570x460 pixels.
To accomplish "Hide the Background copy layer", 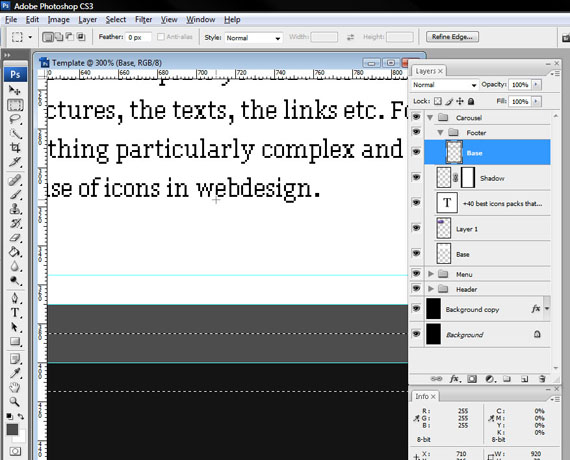I will 416,308.
